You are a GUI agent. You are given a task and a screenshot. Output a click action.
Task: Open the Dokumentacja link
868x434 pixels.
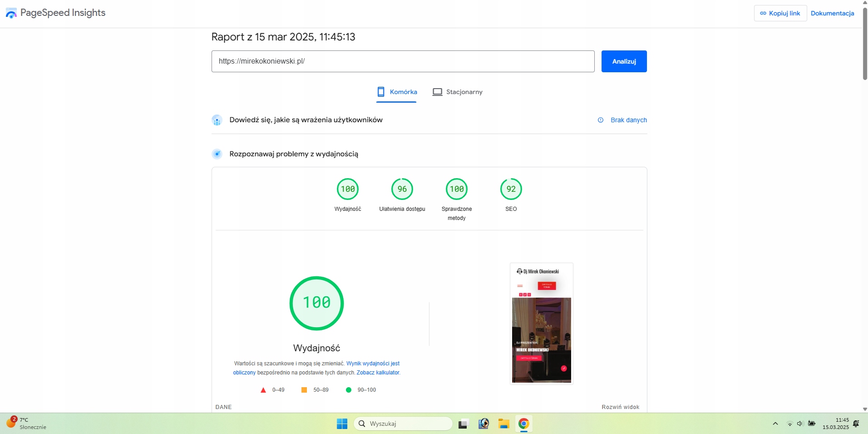[x=833, y=13]
